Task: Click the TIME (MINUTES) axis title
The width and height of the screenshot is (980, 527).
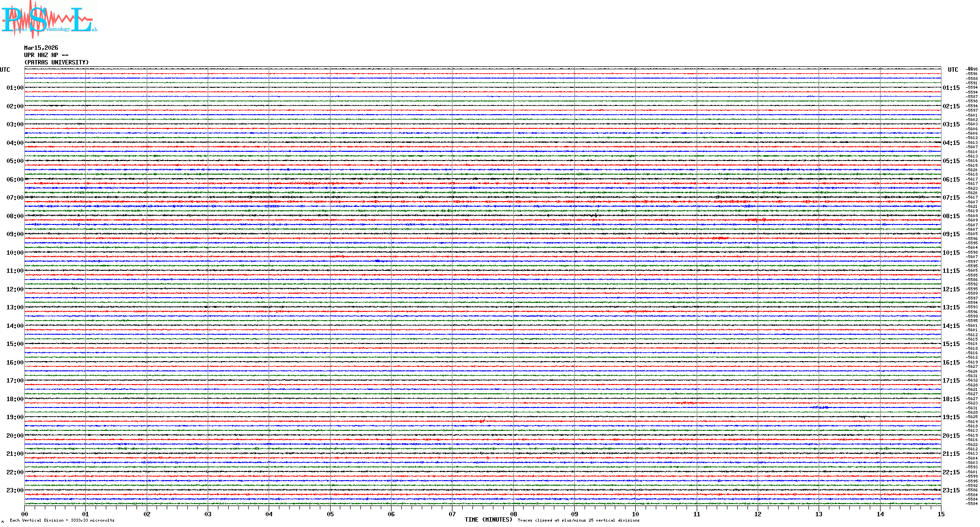Action: 488,520
